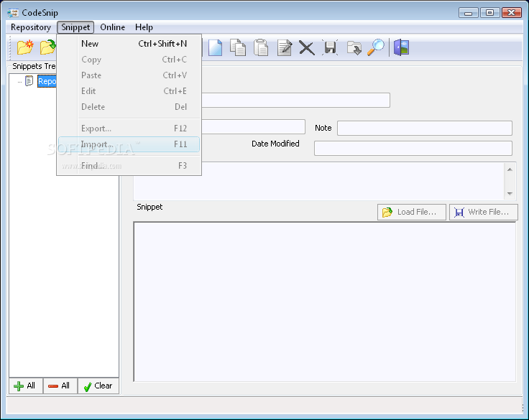The height and width of the screenshot is (420, 529).
Task: Click the exit door toolbar icon
Action: click(402, 47)
